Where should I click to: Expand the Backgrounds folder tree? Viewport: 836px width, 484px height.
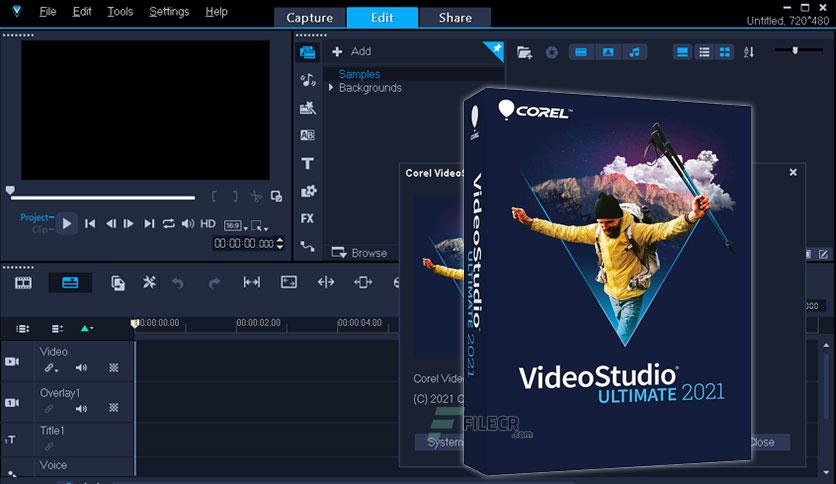point(331,88)
